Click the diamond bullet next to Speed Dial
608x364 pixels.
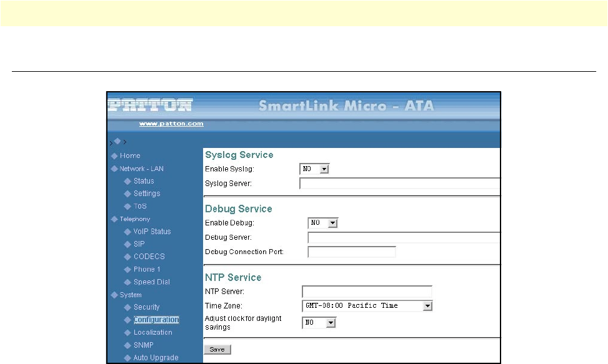coord(127,282)
